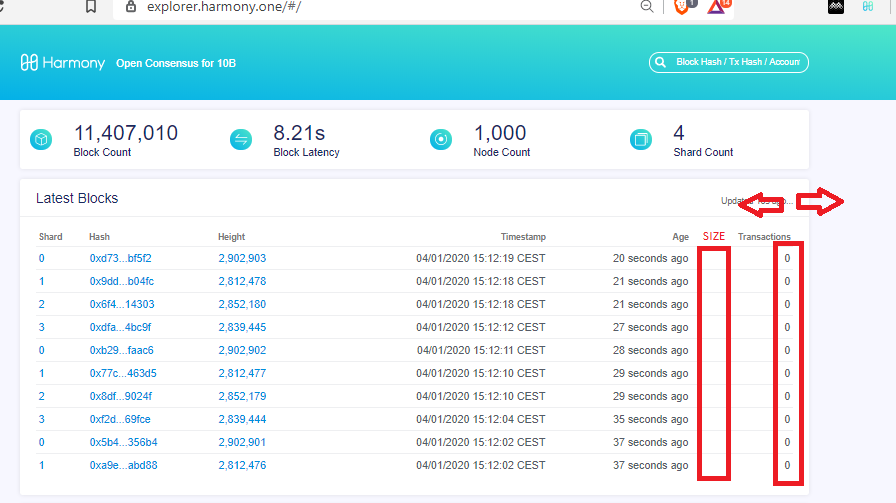Image resolution: width=896 pixels, height=503 pixels.
Task: Click the 8.21s block latency value
Action: coord(299,133)
